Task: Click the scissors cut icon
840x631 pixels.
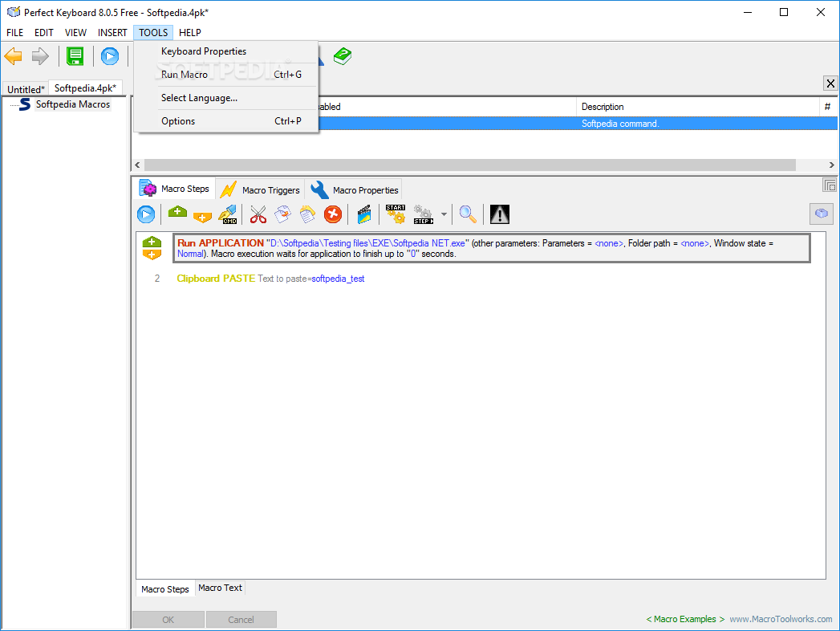Action: 258,214
